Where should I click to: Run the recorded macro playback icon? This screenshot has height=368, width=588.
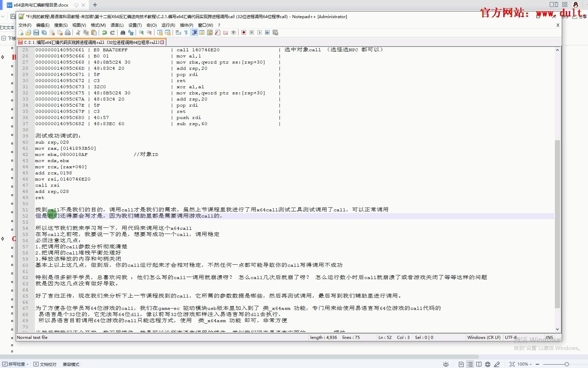click(260, 32)
